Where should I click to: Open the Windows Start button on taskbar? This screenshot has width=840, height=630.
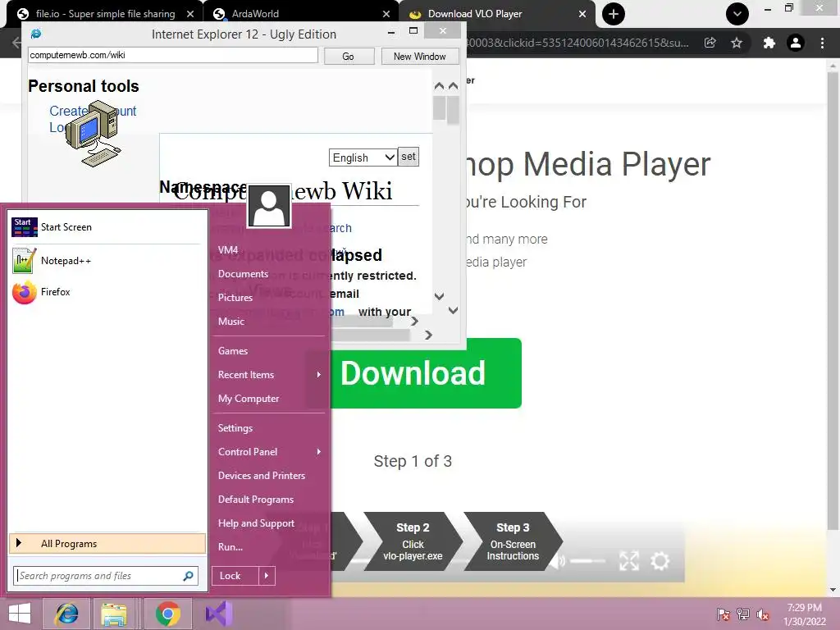(20, 614)
